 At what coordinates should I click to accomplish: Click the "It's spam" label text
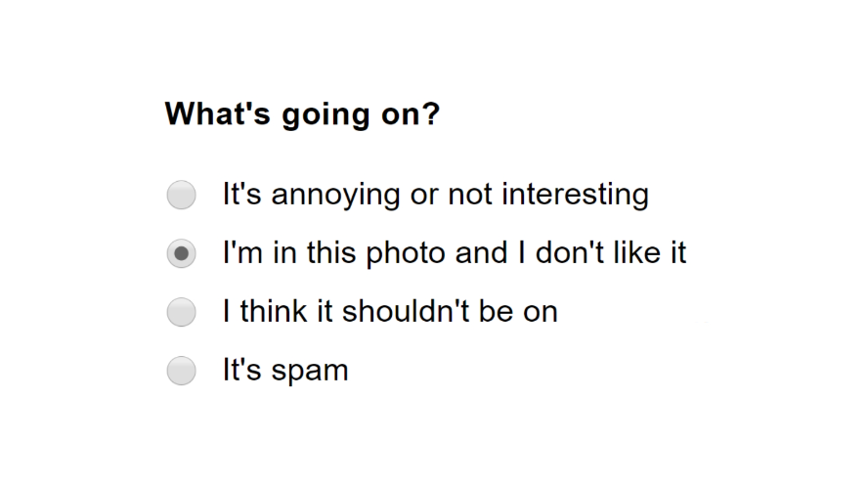tap(285, 370)
